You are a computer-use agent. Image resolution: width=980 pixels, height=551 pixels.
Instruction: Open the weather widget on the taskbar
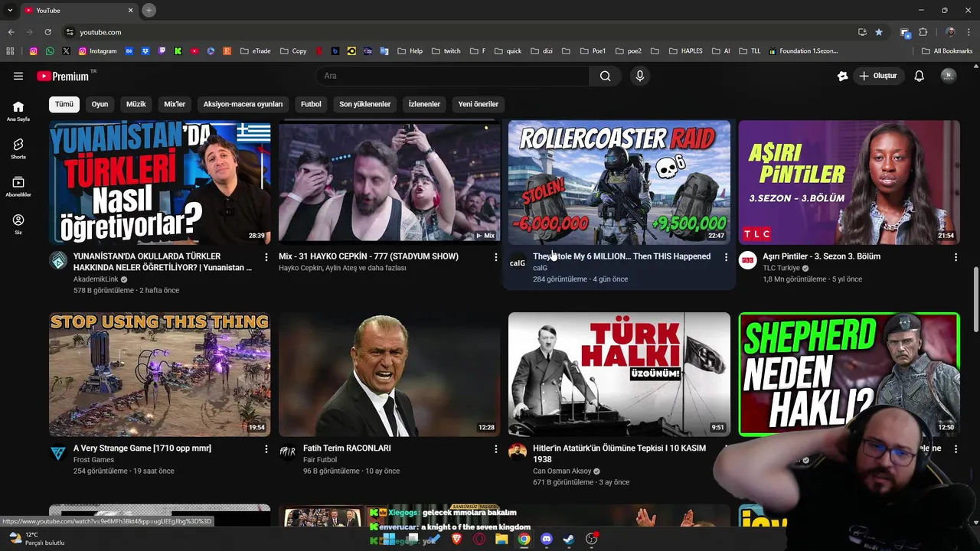tap(36, 539)
